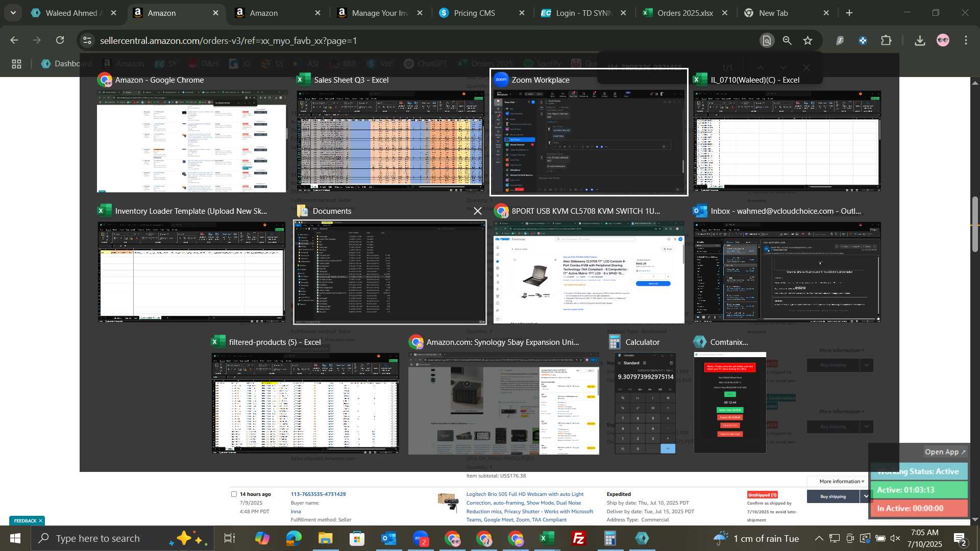Dismiss the FEEDBACK tag with its X
This screenshot has height=551, width=980.
click(x=40, y=520)
